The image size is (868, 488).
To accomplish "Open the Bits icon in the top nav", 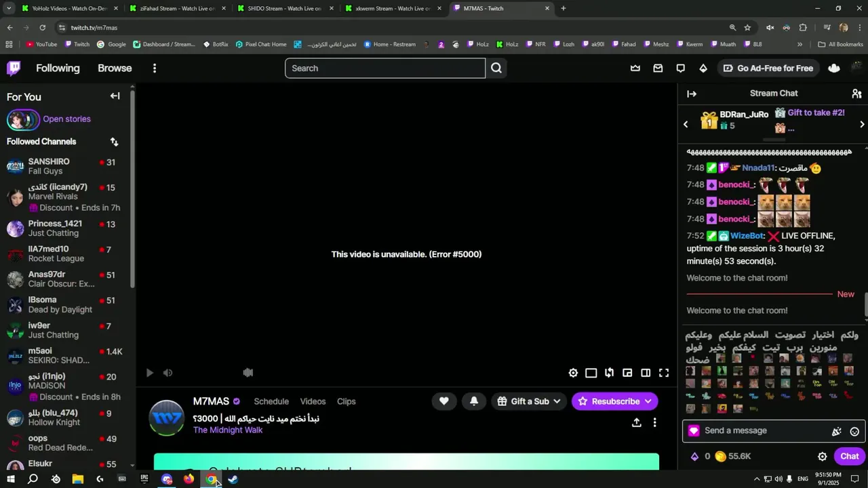I will (x=703, y=68).
